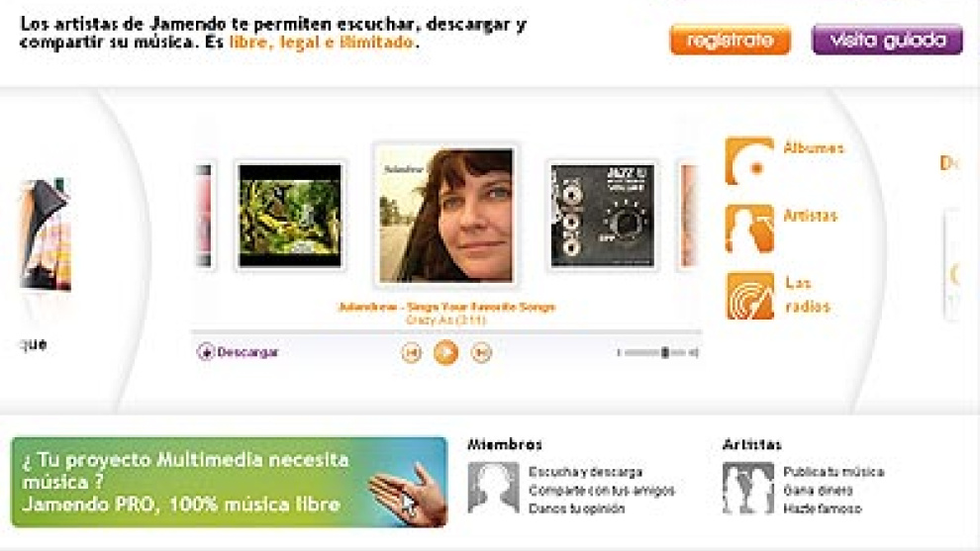Start the visita guiada tour
Viewport: 980px width, 551px height.
[887, 40]
